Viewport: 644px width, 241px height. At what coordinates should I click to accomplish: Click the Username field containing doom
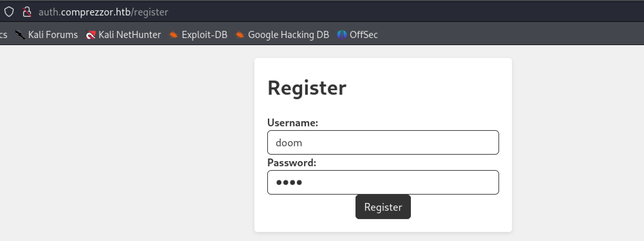pos(383,142)
